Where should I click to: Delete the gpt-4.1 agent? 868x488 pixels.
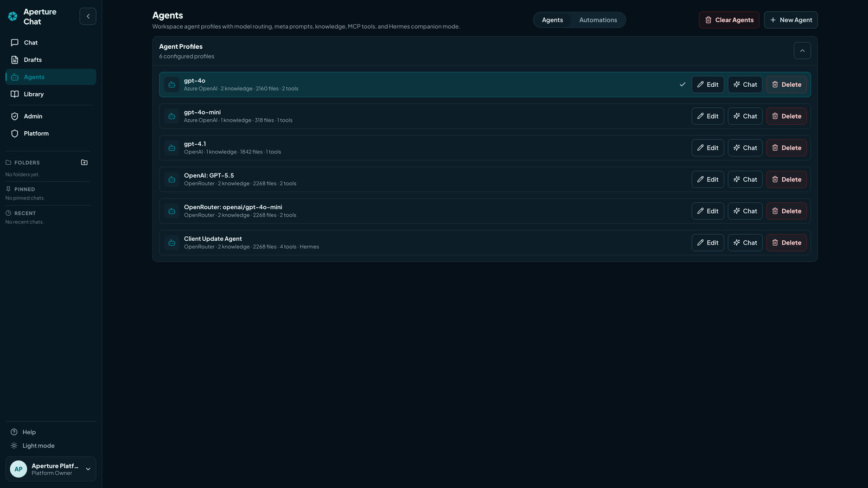point(787,148)
